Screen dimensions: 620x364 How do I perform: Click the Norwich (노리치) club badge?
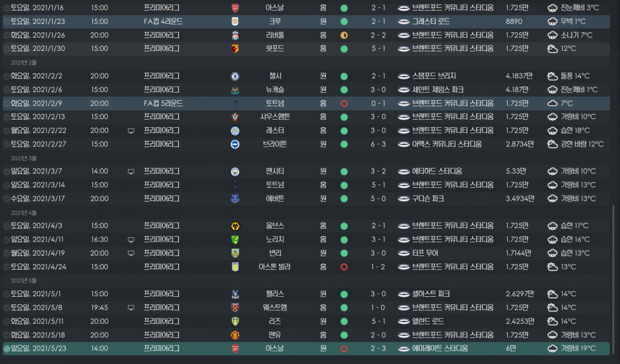click(x=235, y=240)
